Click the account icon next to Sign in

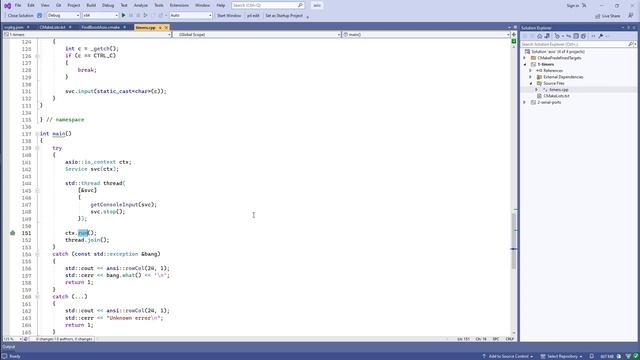584,6
